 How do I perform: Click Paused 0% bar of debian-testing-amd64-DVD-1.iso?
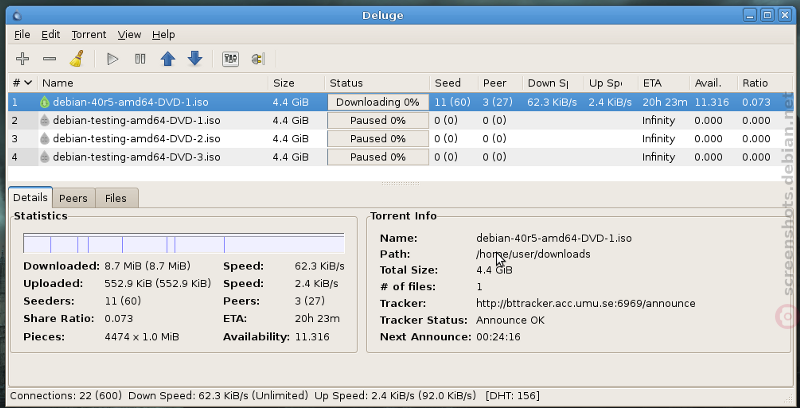[378, 120]
